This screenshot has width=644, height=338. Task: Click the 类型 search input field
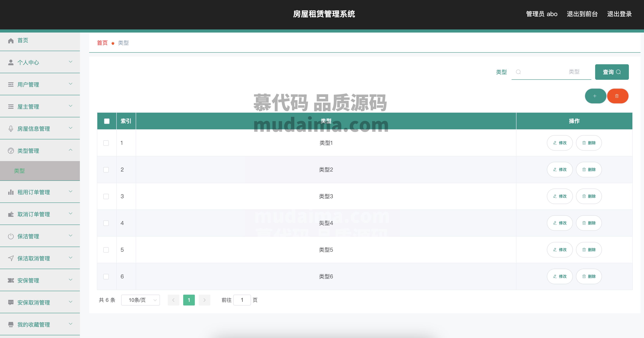pyautogui.click(x=551, y=72)
